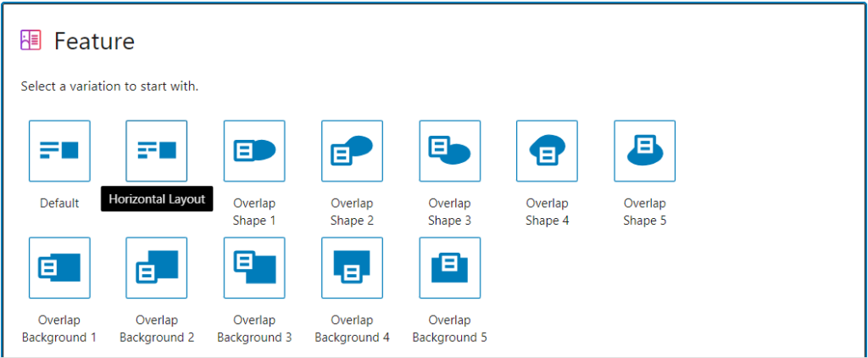Pick the Overlap Shape 5 icon

644,150
